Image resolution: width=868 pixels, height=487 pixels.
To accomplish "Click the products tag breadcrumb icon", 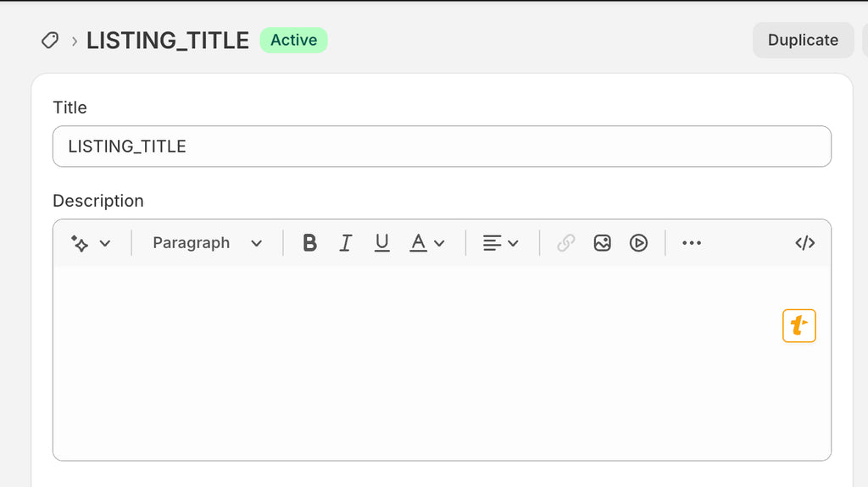I will point(50,41).
